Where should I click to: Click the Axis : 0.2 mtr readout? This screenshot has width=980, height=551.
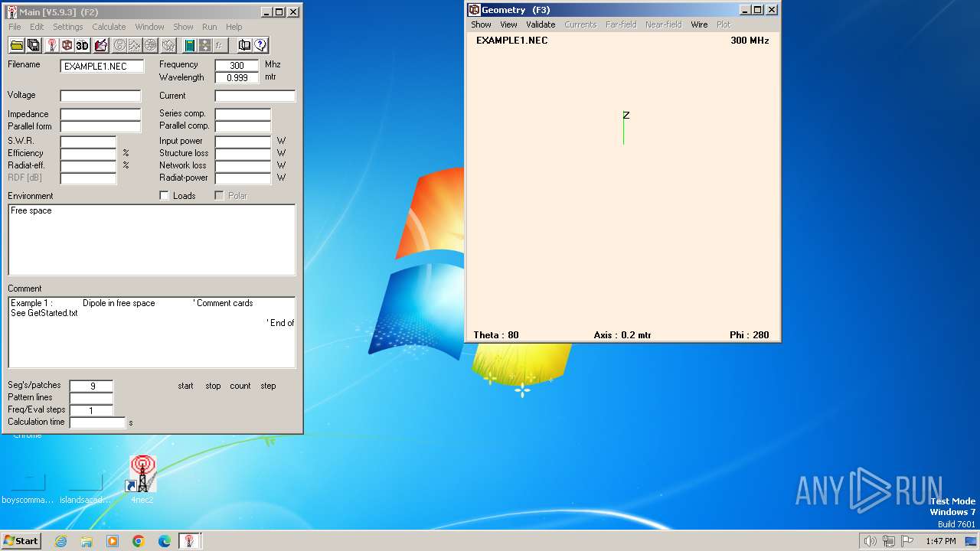coord(622,335)
